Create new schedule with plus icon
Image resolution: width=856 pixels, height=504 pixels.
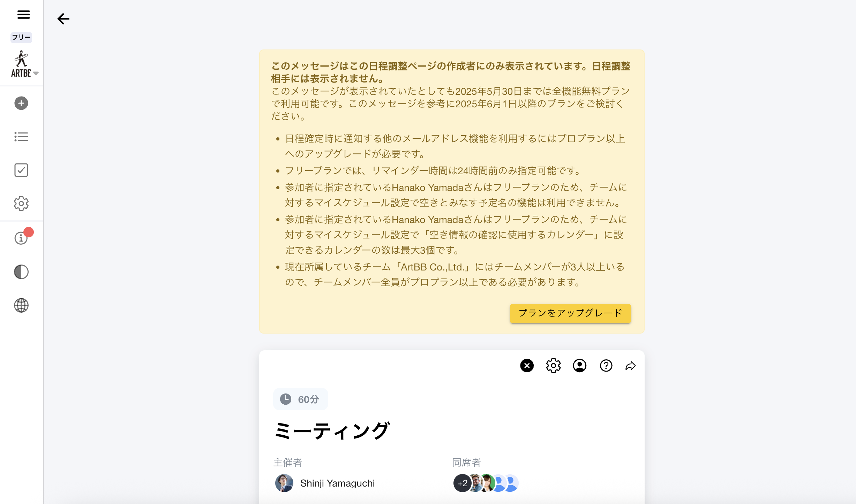[x=21, y=103]
